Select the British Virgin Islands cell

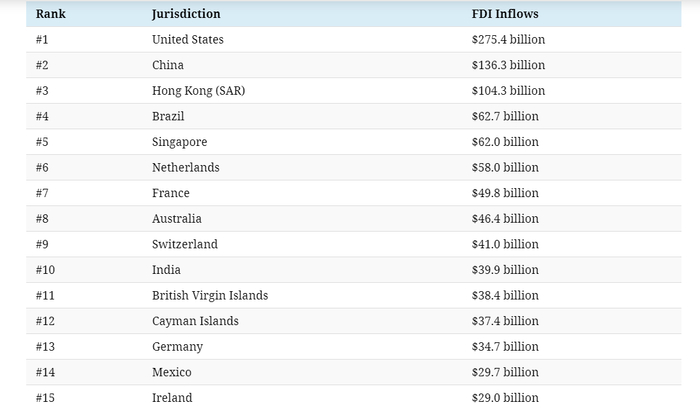pyautogui.click(x=210, y=296)
